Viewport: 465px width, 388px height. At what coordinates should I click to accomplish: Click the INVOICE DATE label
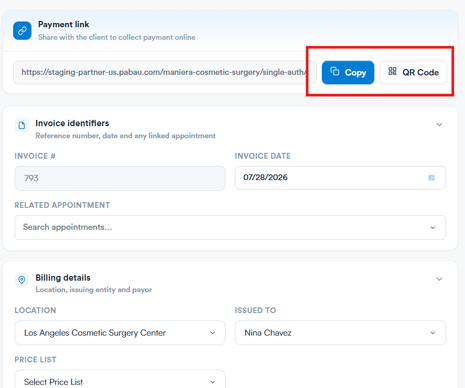tap(263, 156)
